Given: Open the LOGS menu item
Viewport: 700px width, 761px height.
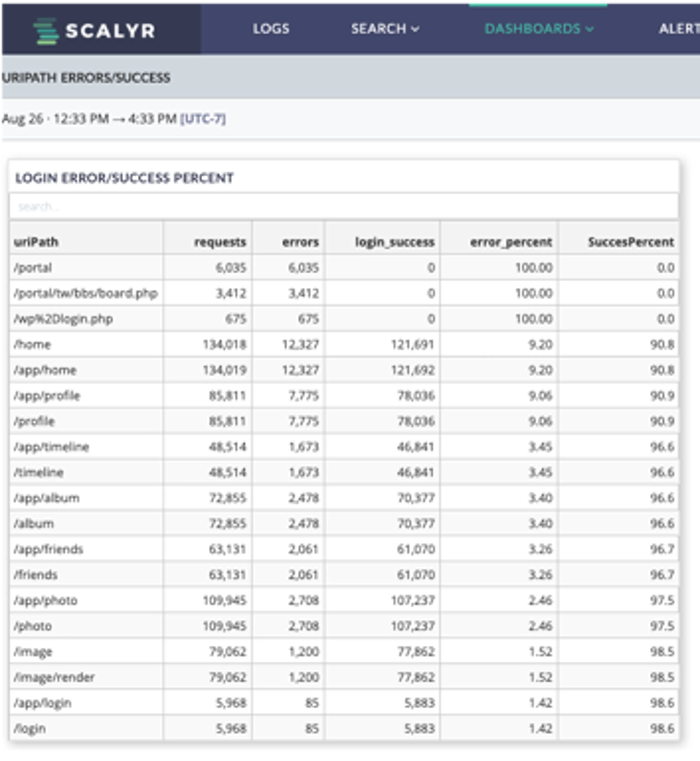Looking at the screenshot, I should coord(271,29).
